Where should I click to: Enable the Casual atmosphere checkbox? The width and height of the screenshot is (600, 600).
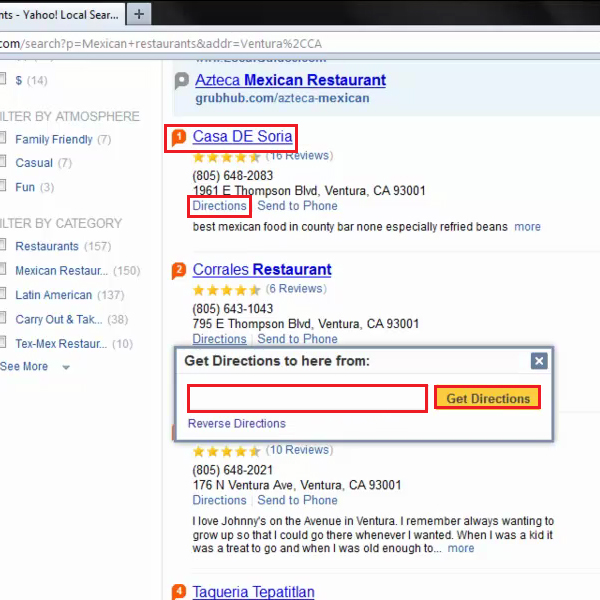pyautogui.click(x=3, y=161)
